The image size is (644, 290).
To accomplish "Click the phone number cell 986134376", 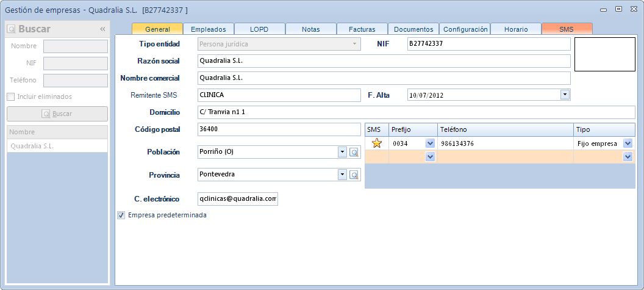I will [x=505, y=143].
